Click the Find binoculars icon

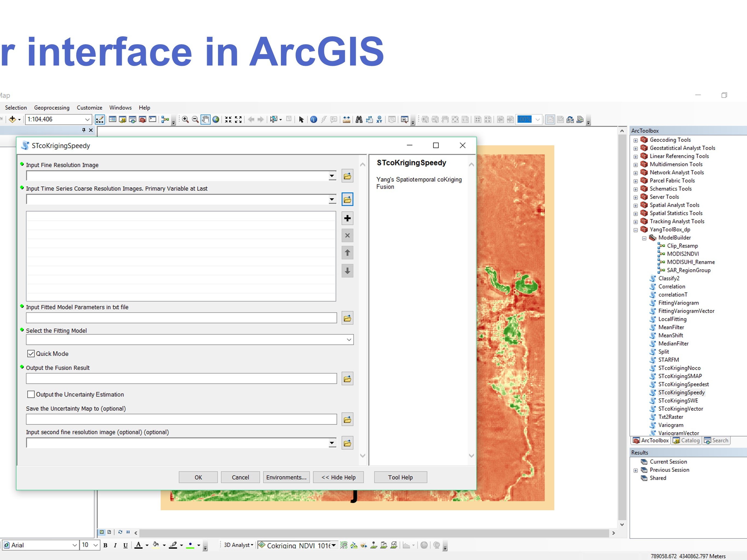click(359, 119)
